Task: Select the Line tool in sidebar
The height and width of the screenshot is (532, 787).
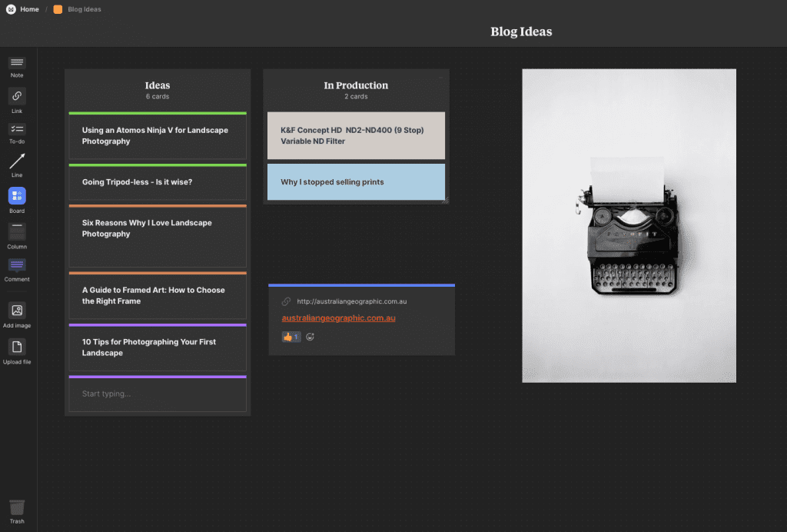Action: coord(17,161)
